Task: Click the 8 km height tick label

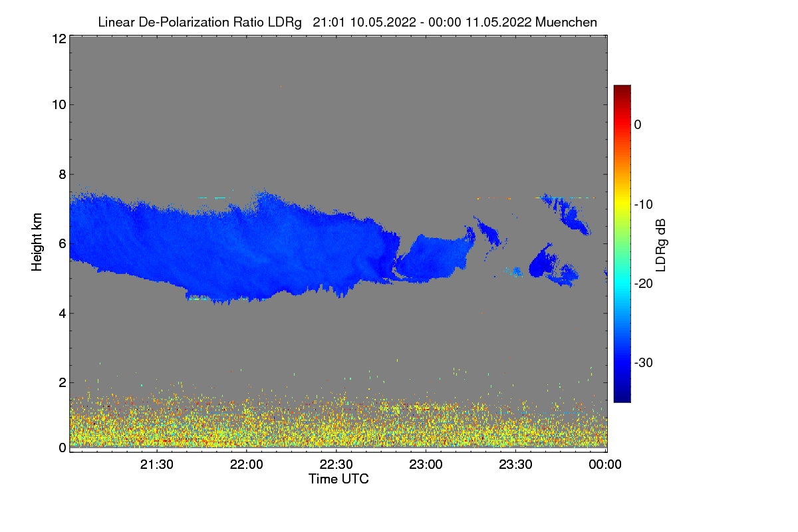Action: 62,174
